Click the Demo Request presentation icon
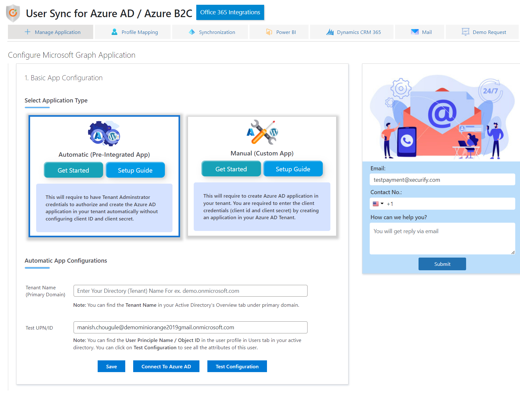This screenshot has width=520, height=420. [x=465, y=32]
